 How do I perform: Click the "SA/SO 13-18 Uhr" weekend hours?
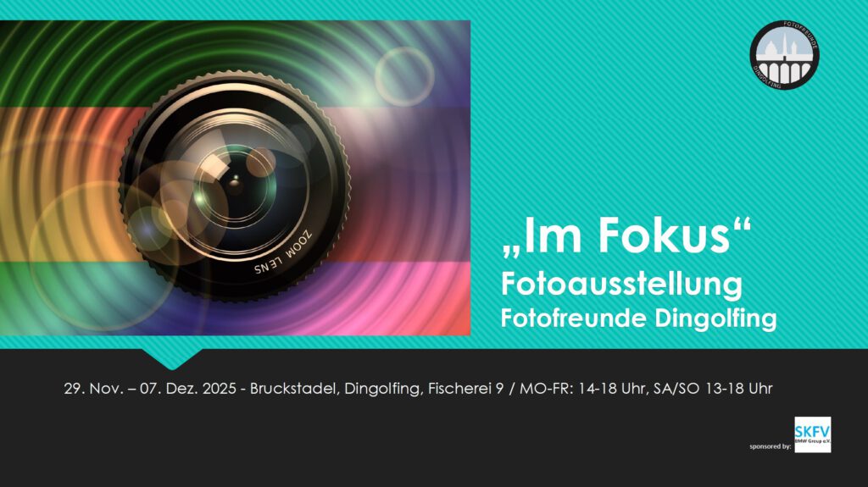pos(713,389)
